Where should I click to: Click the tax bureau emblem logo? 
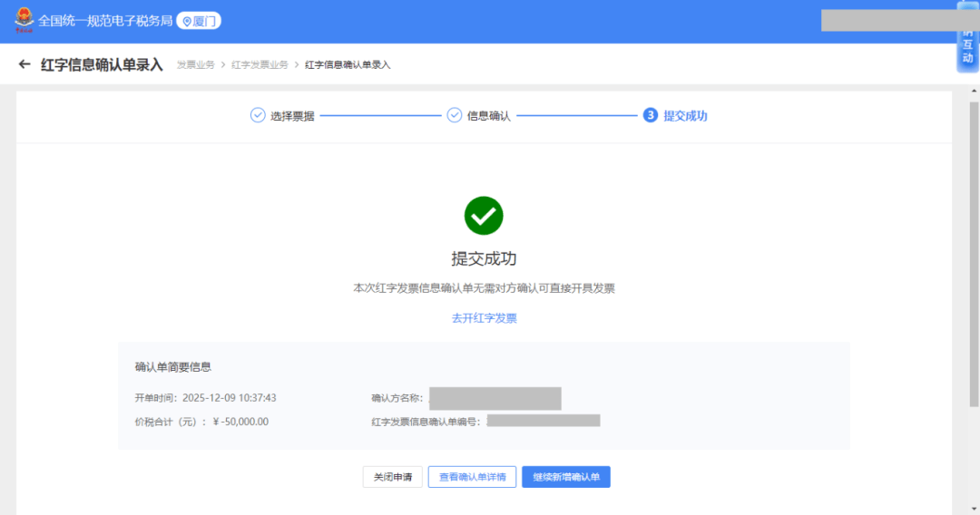click(x=23, y=20)
